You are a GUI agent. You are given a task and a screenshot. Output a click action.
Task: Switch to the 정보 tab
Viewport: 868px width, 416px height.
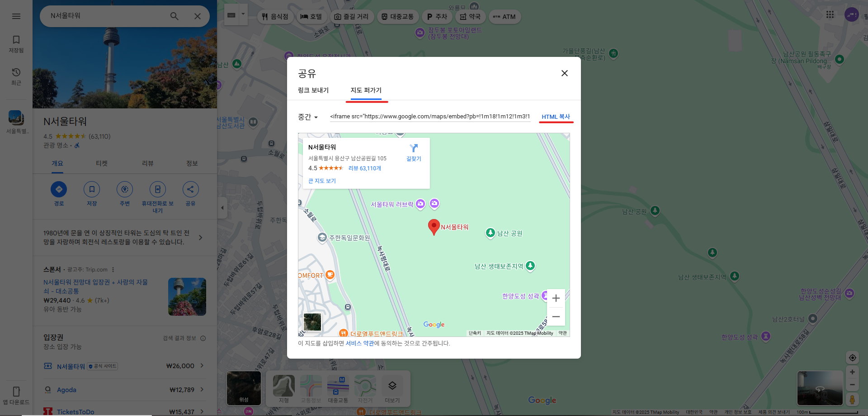192,163
